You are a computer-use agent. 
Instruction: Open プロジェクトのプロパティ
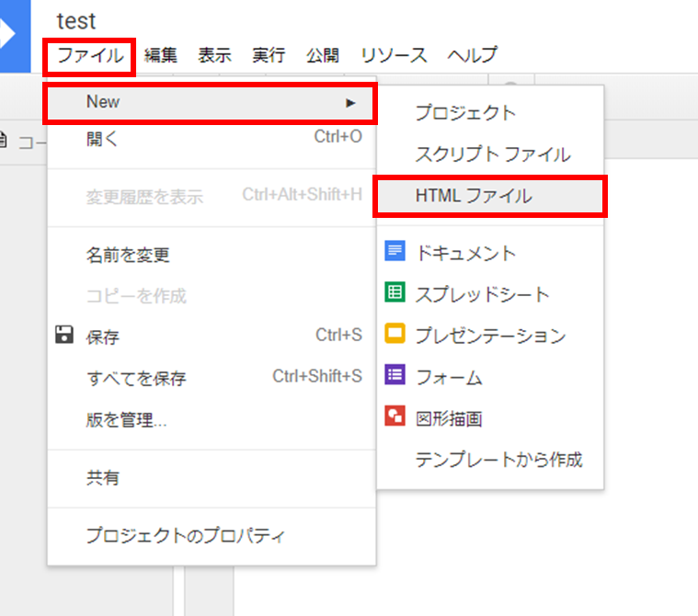[212, 535]
